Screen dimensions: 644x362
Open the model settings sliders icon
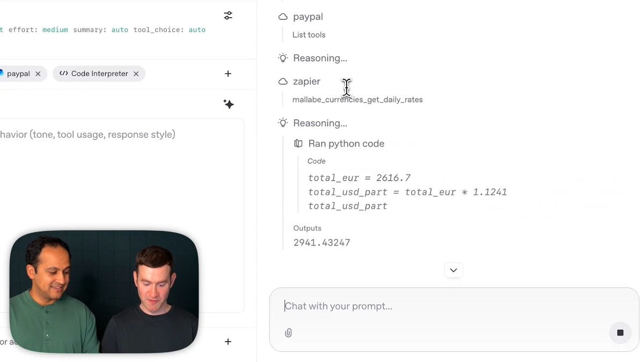point(228,16)
